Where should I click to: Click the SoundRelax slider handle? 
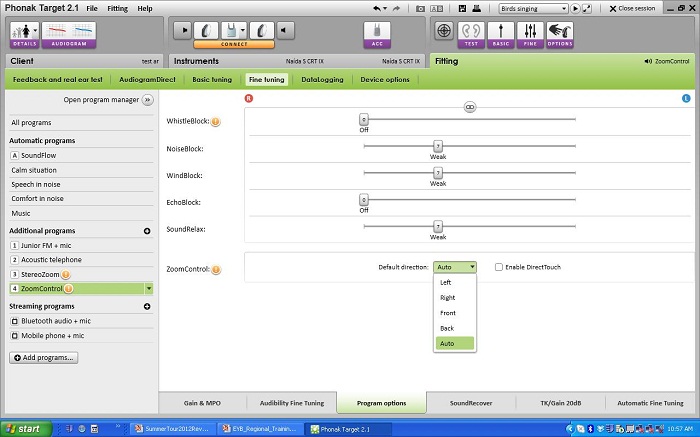tap(438, 226)
